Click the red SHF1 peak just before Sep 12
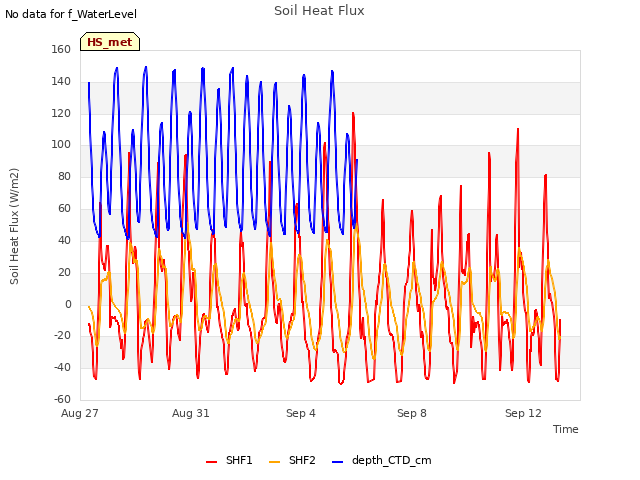The image size is (640, 480). click(x=518, y=129)
